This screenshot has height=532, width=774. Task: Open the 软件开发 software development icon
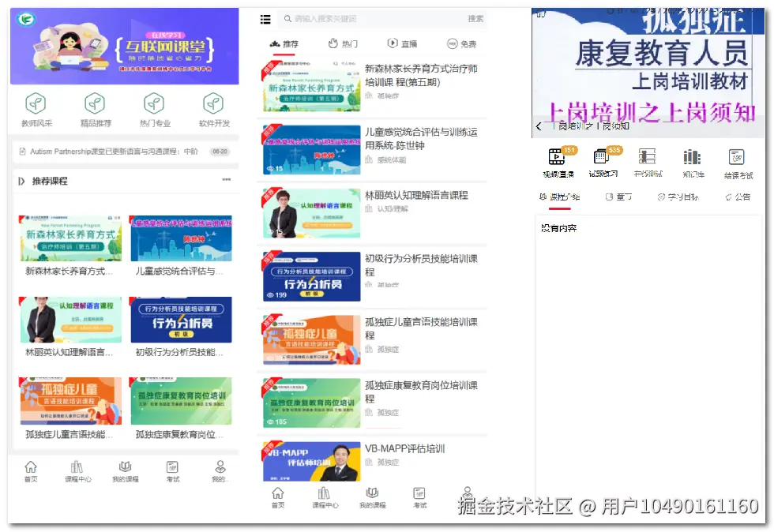click(213, 109)
